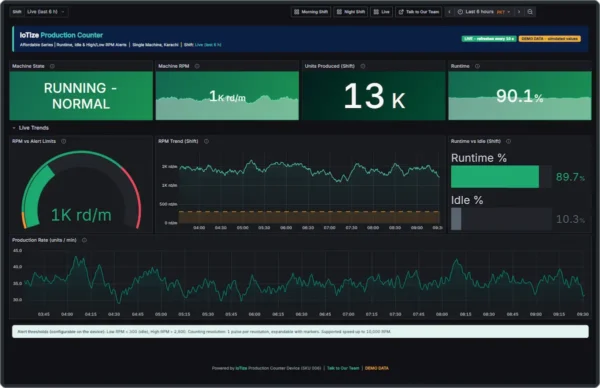
Task: Click the info icon beside Machine State
Action: coord(52,66)
